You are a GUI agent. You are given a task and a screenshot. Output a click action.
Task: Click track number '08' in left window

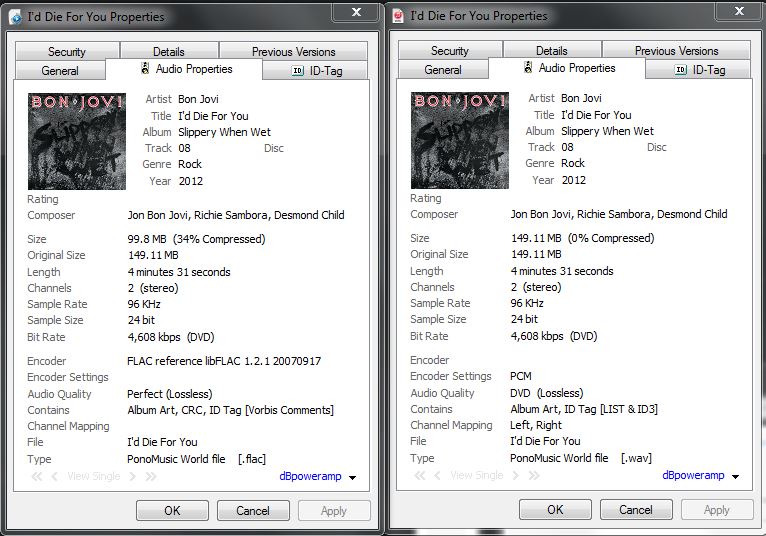(x=184, y=148)
